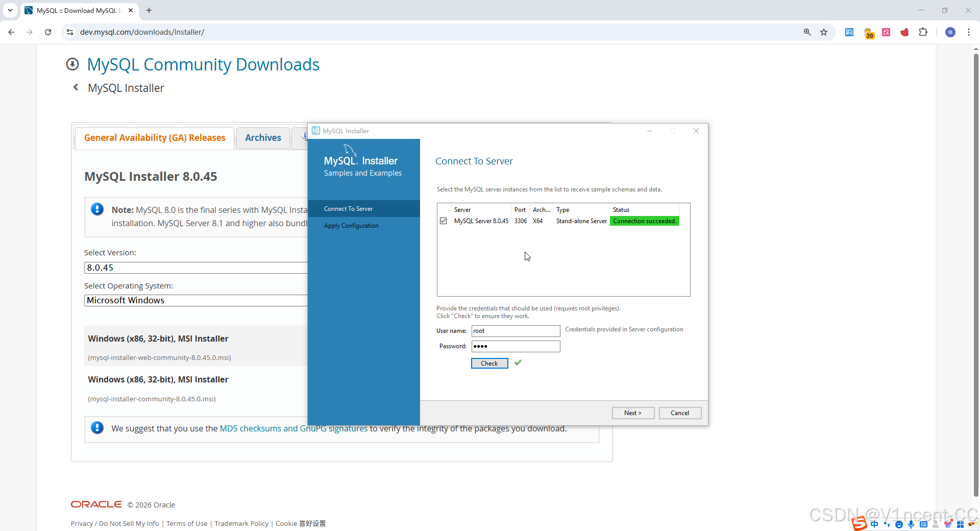Image resolution: width=980 pixels, height=531 pixels.
Task: Open the MySQL Community Downloads heading link
Action: [x=203, y=65]
